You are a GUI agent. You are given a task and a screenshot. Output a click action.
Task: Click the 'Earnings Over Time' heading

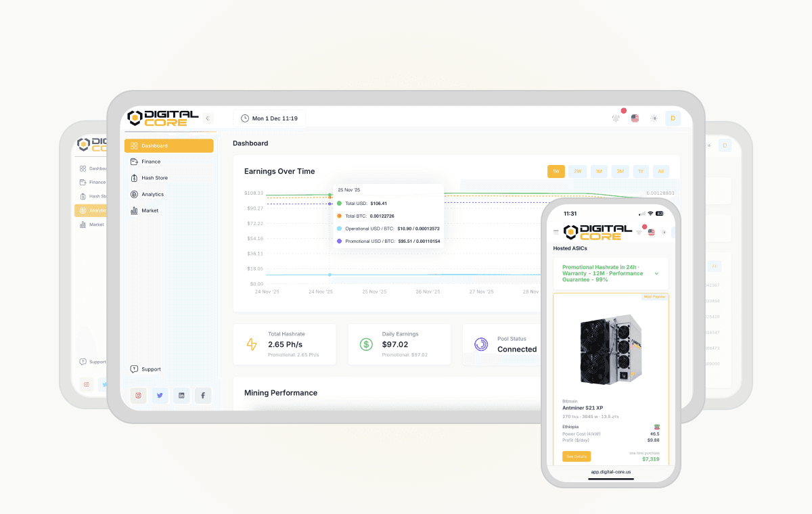(279, 171)
